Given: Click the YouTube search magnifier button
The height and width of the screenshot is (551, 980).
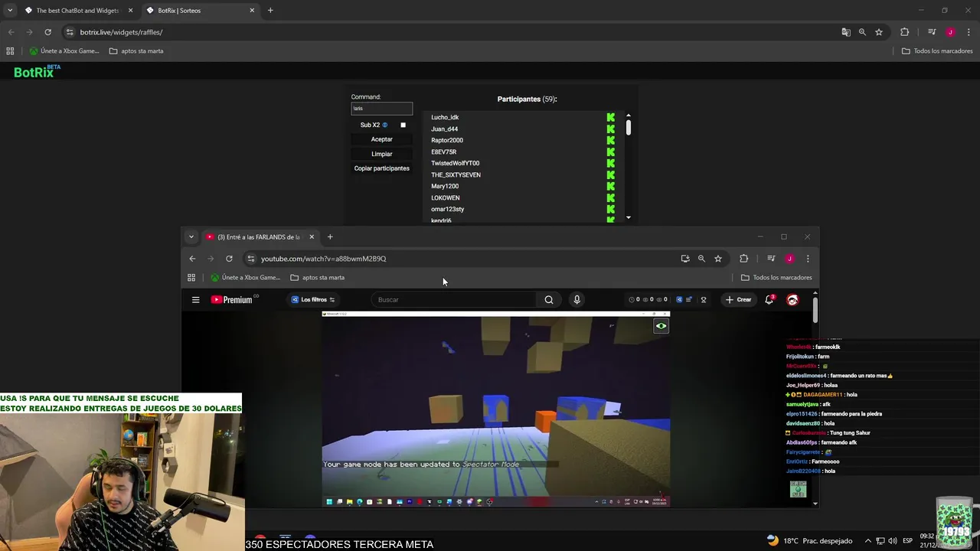Looking at the screenshot, I should coord(549,300).
